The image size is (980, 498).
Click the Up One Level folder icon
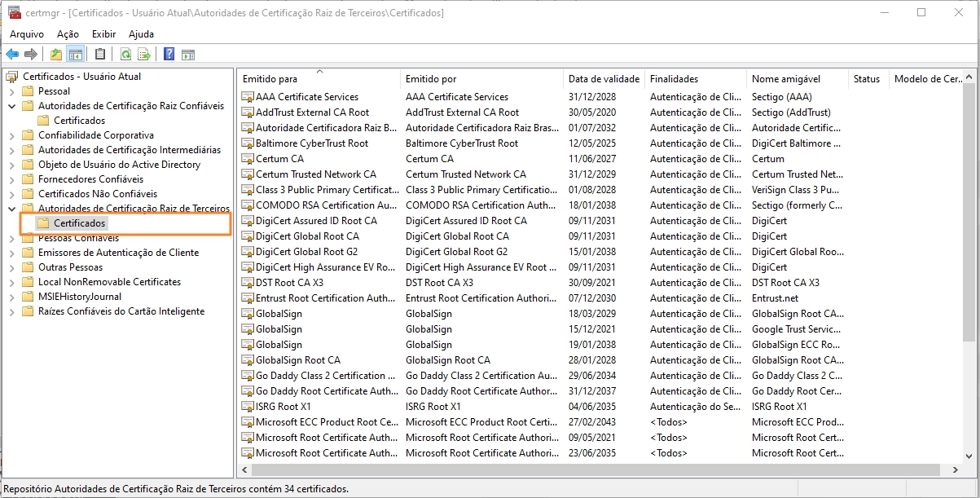click(x=55, y=55)
